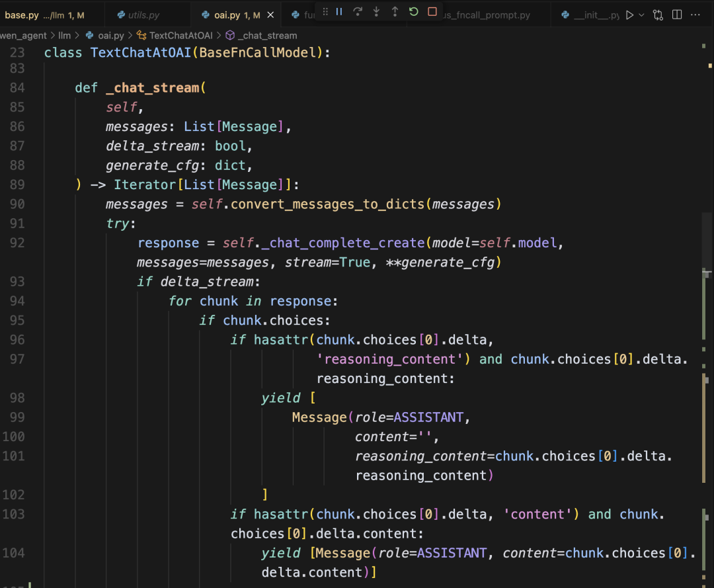The image size is (714, 588).
Task: Restart the debug session with green arrow
Action: [x=414, y=12]
